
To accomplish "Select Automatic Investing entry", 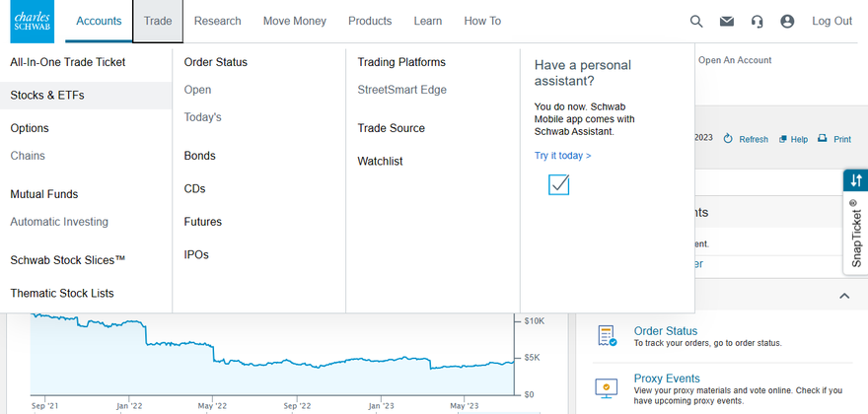I will coord(59,222).
